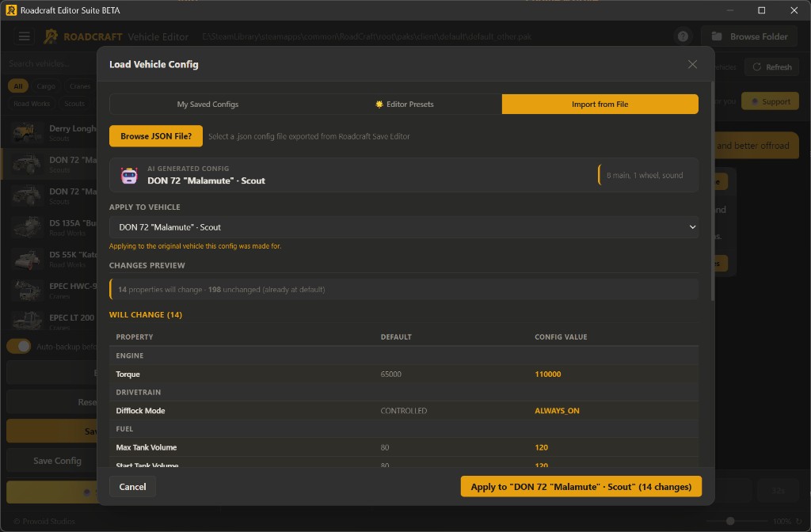
Task: Click the Roadcraft logo icon
Action: pos(51,36)
